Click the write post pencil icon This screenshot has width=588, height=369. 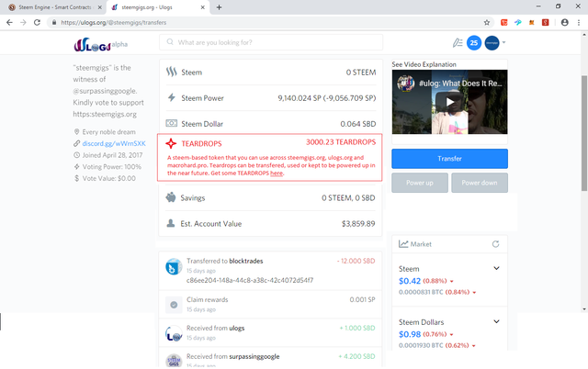[458, 43]
